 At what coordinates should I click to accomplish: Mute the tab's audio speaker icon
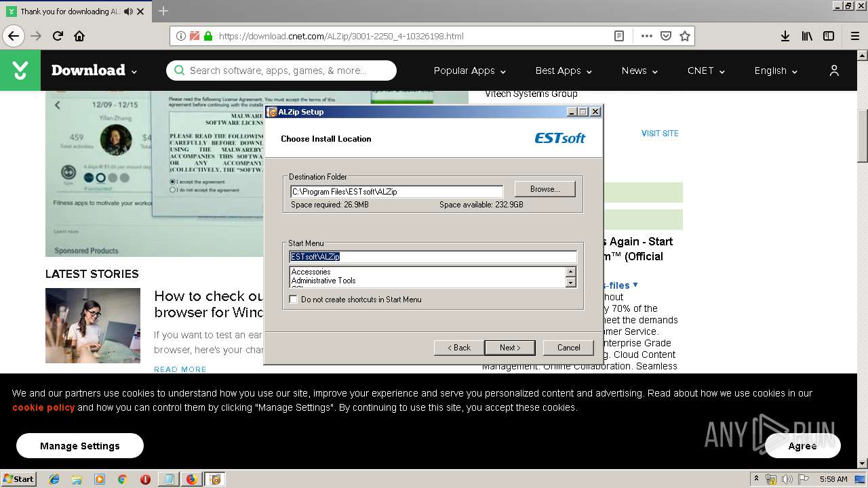[129, 12]
